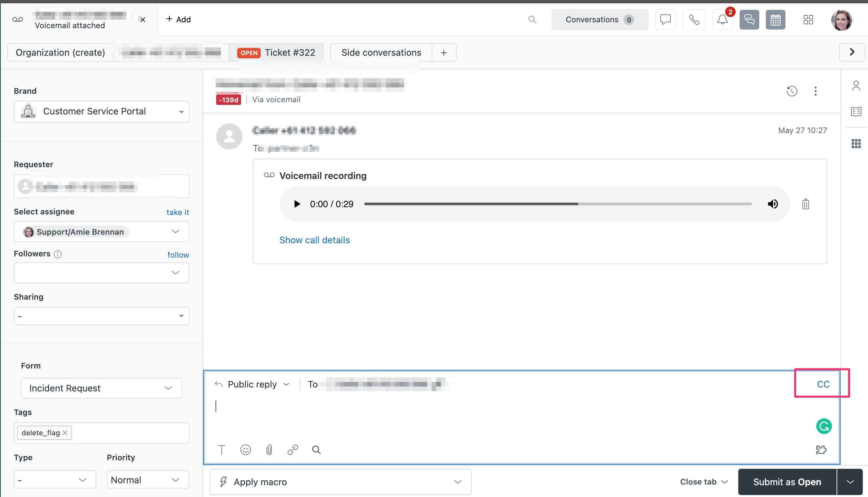Expand the Incident Request form dropdown
Viewport: 868px width, 497px height.
coord(101,388)
